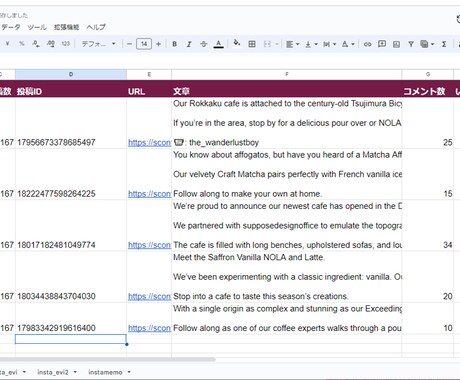Open the functions sigma icon
The image size is (460, 380).
(x=444, y=44)
